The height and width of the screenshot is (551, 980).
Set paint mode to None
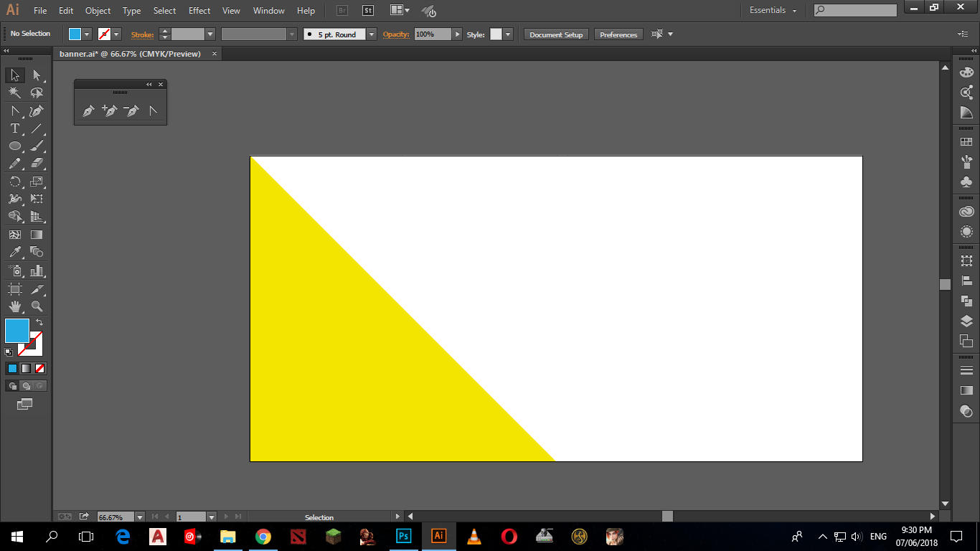pos(40,369)
